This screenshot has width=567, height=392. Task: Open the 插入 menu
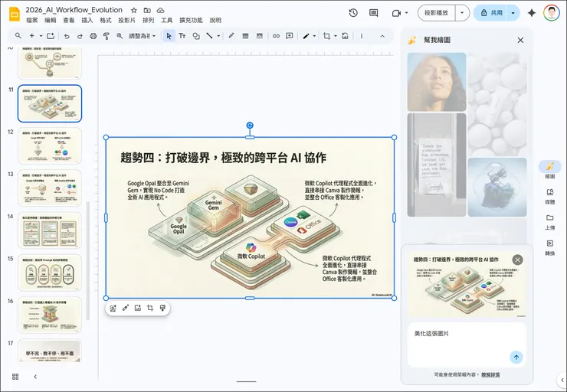pyautogui.click(x=87, y=20)
